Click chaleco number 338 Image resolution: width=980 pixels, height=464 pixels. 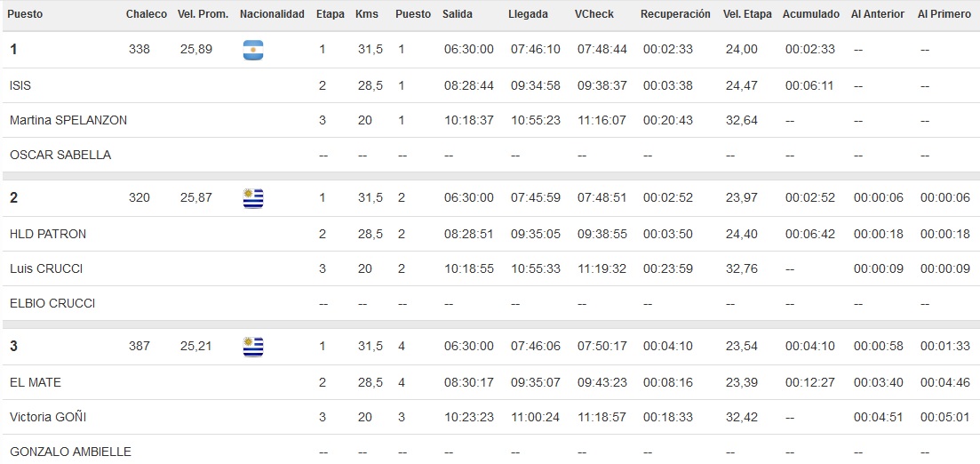139,49
